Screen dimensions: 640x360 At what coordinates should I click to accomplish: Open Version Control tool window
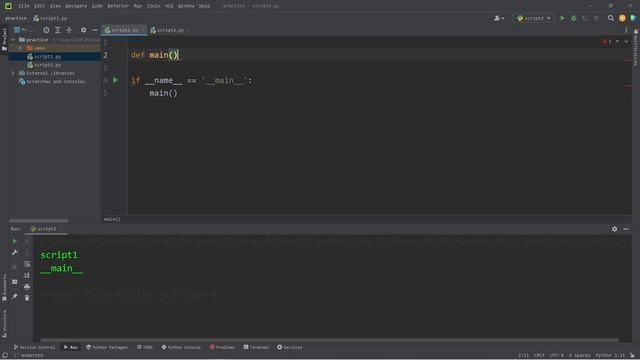point(34,347)
